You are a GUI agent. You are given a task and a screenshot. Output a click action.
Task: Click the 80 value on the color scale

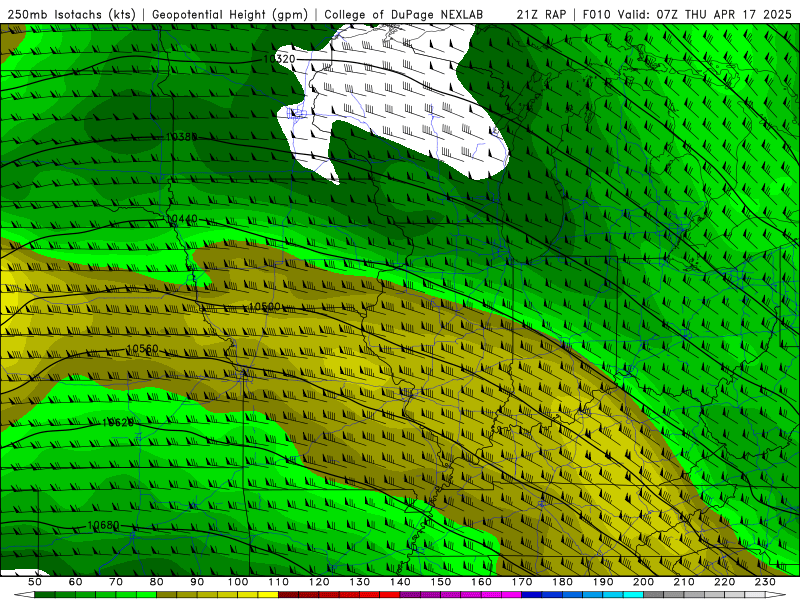pos(157,582)
